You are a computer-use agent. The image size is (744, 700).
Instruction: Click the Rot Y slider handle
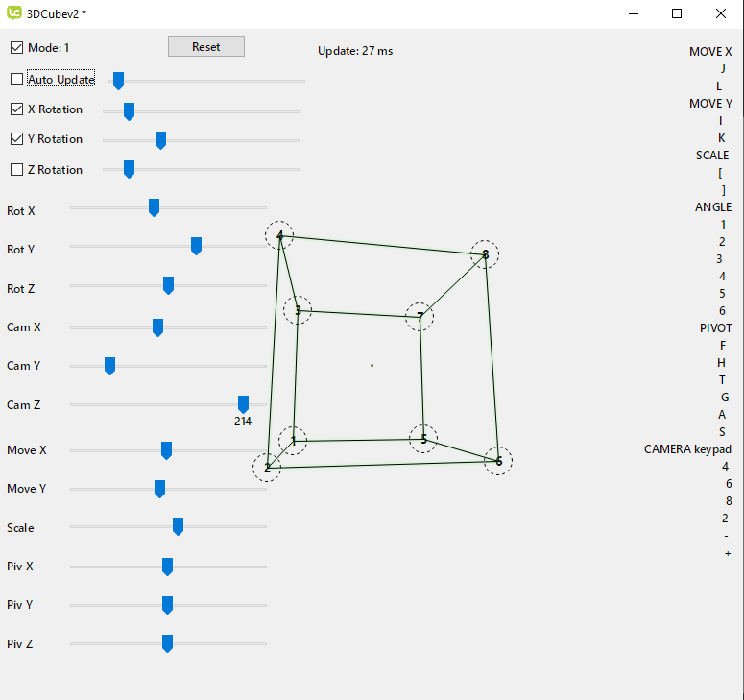[x=196, y=247]
